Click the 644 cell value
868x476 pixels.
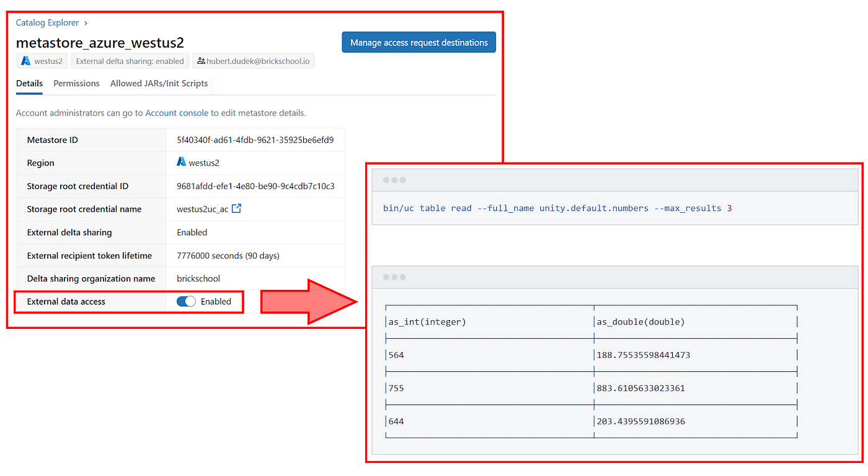(396, 421)
